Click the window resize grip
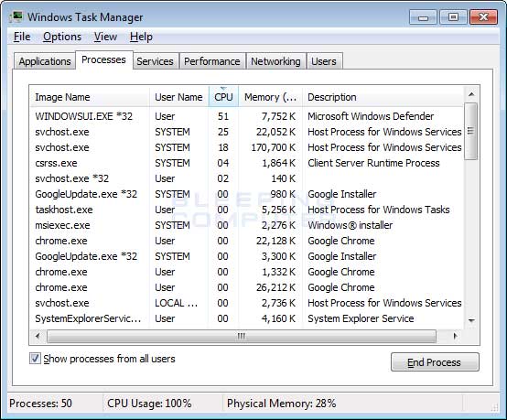Viewport: 507px width, 420px height. pyautogui.click(x=495, y=407)
